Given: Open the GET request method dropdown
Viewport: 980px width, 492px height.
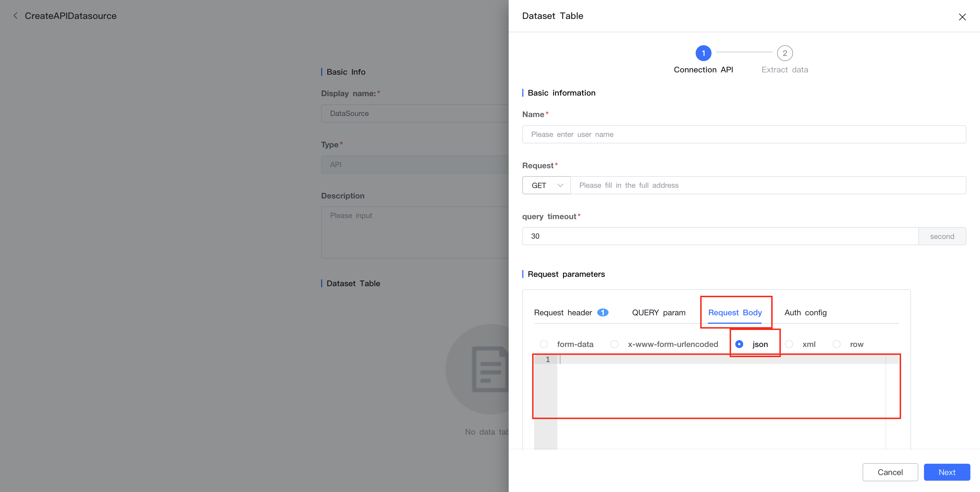Looking at the screenshot, I should (546, 185).
